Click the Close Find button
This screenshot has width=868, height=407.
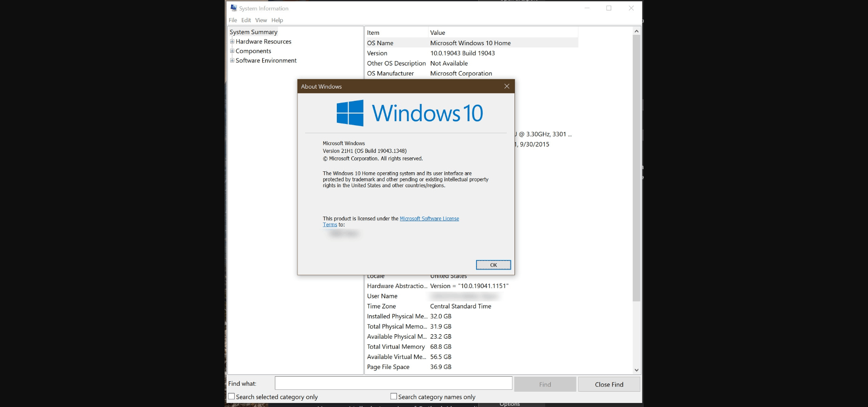609,384
